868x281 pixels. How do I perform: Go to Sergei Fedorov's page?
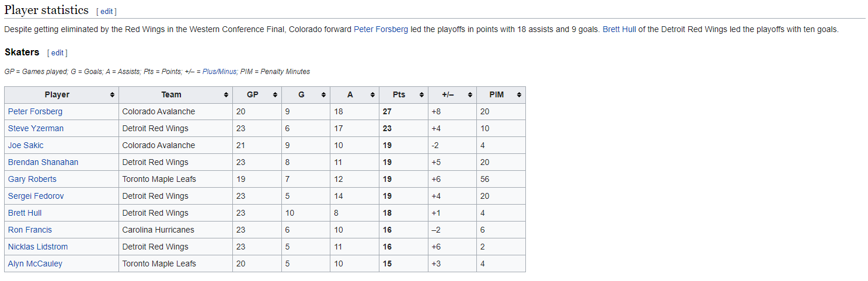click(36, 196)
